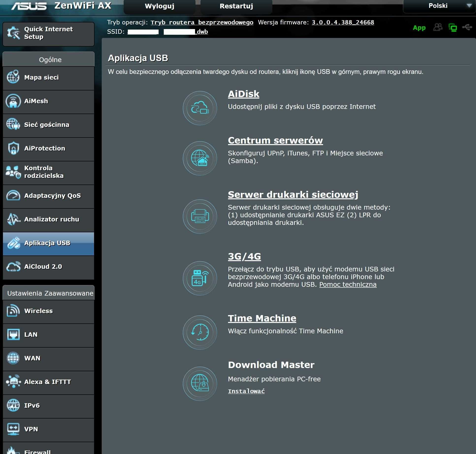This screenshot has width=476, height=454.
Task: Click the Ustawienia Zaawansowane section header
Action: click(49, 293)
